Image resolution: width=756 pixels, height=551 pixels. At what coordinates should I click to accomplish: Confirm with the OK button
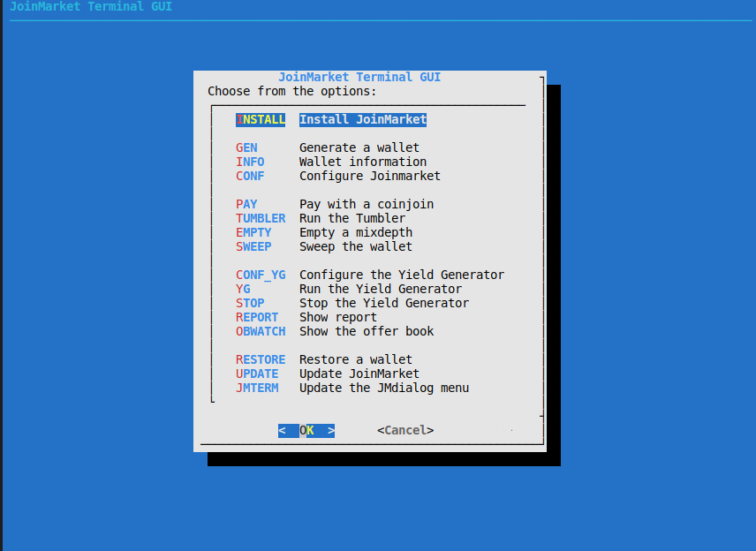(x=306, y=431)
